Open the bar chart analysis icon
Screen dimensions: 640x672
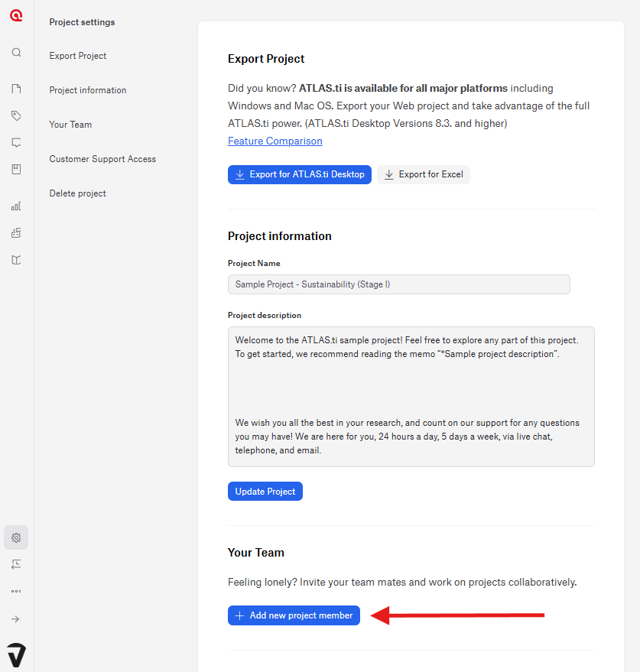pyautogui.click(x=16, y=206)
